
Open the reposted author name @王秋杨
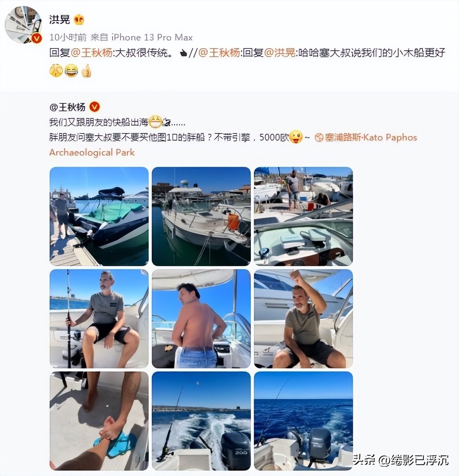(x=68, y=107)
